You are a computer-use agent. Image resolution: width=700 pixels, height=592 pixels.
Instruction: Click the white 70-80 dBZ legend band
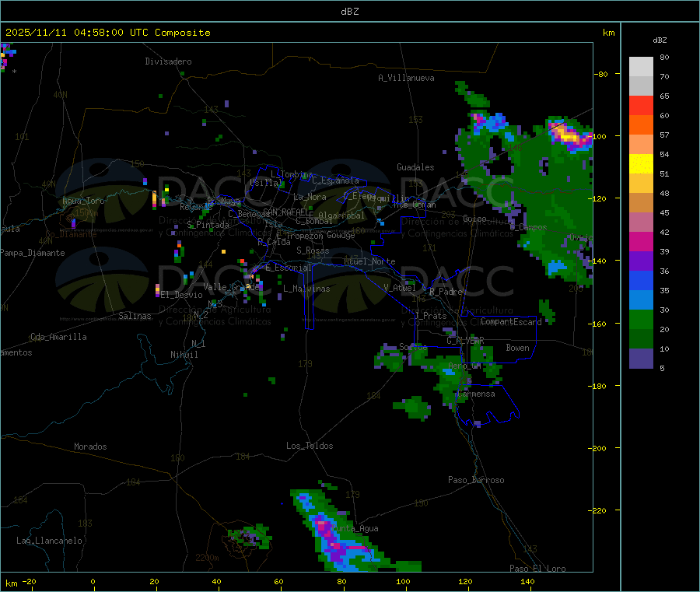tap(641, 67)
